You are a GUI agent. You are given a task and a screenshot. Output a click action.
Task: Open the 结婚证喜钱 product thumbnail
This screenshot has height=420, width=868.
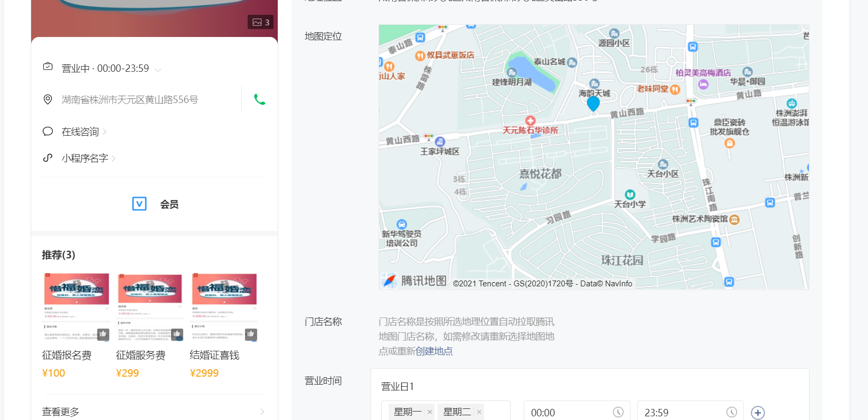[x=224, y=307]
